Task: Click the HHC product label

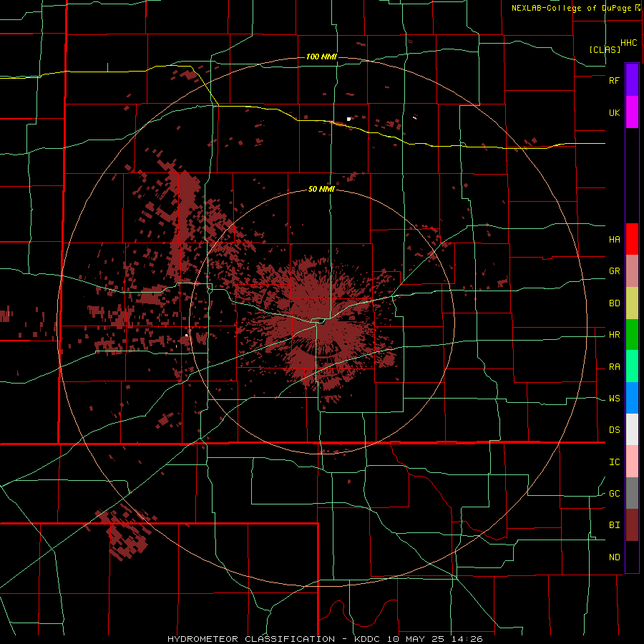Action: (x=629, y=43)
